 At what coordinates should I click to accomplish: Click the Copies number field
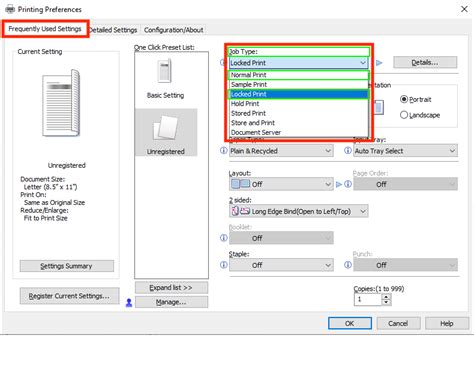pos(367,299)
